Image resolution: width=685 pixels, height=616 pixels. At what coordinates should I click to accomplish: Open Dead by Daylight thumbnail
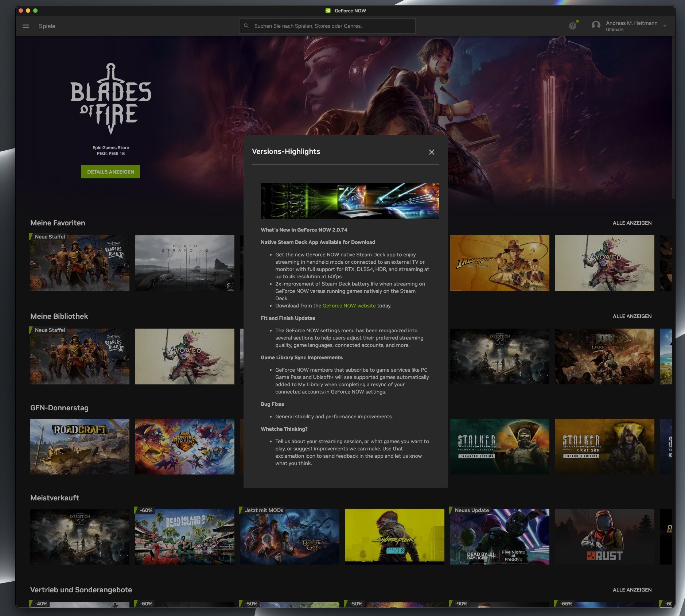click(x=500, y=536)
